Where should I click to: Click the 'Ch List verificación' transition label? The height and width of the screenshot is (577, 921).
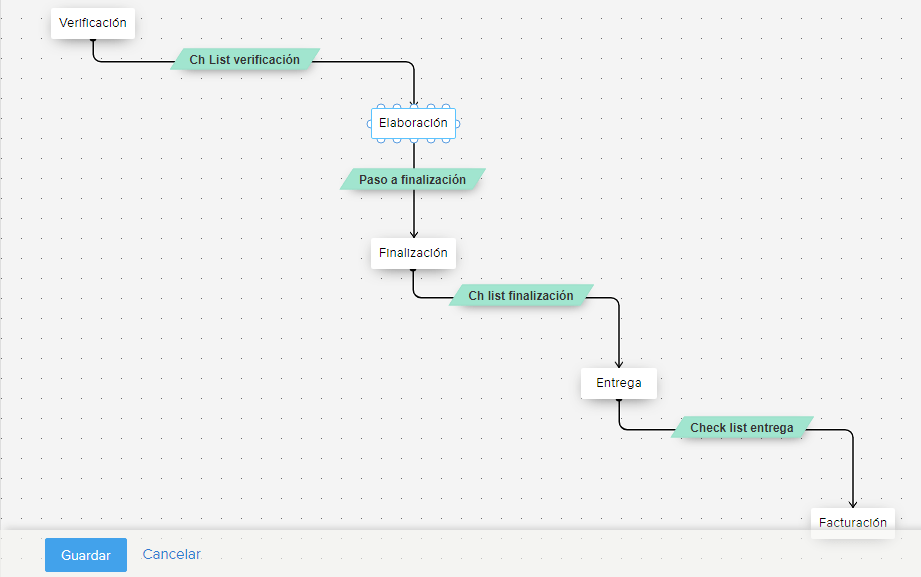coord(245,60)
